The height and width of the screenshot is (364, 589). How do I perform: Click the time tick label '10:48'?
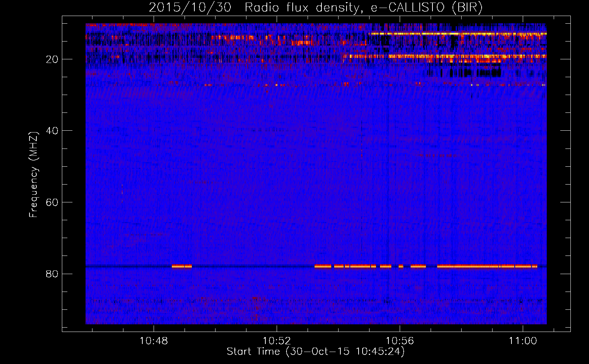click(154, 341)
